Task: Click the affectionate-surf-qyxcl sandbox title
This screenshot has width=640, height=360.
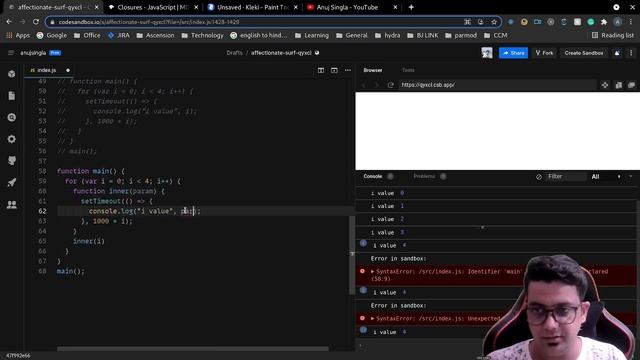Action: (x=281, y=53)
